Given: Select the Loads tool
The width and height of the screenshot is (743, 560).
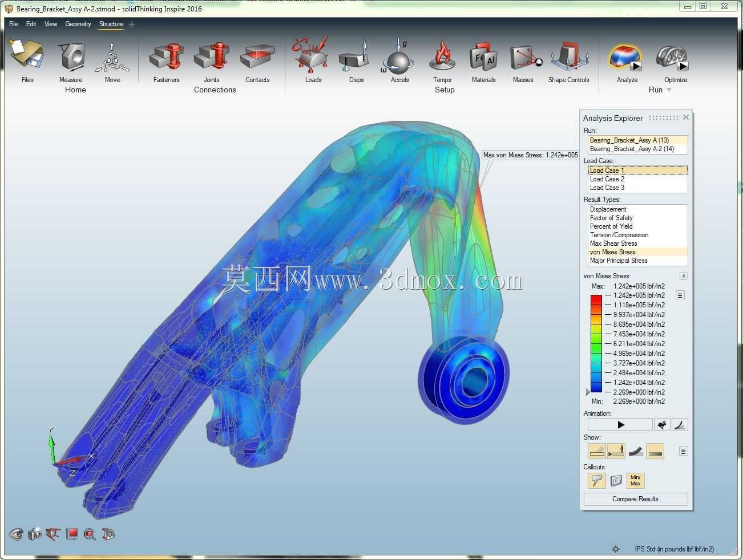Looking at the screenshot, I should coord(312,55).
